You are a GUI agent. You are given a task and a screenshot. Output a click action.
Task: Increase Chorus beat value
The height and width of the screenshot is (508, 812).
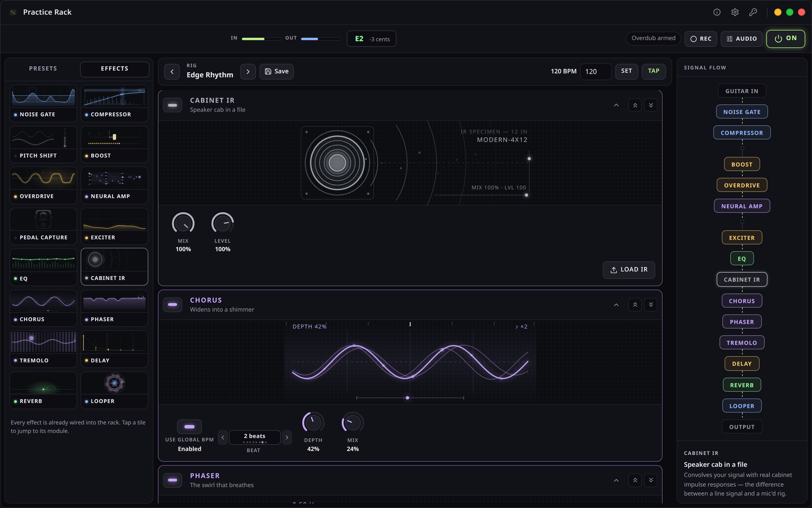(287, 437)
